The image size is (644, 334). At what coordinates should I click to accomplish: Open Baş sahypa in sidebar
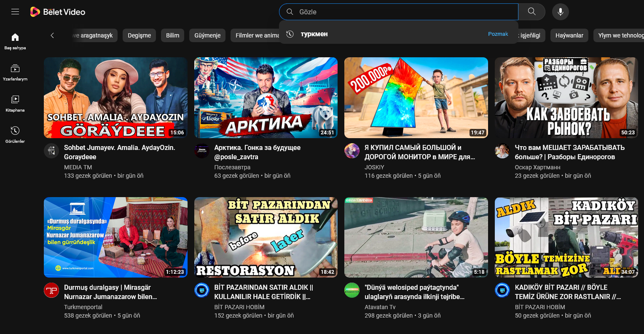tap(15, 41)
